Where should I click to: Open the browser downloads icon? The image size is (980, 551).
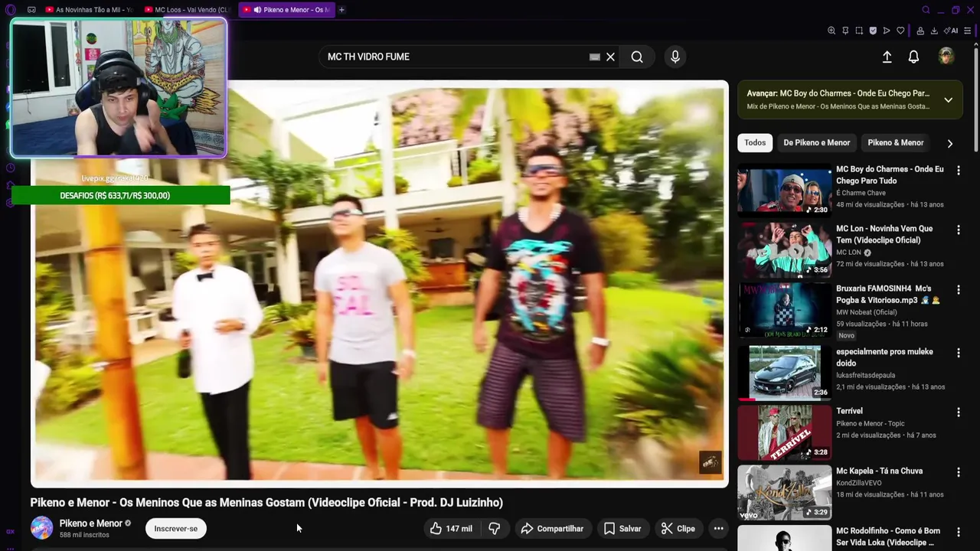click(934, 31)
